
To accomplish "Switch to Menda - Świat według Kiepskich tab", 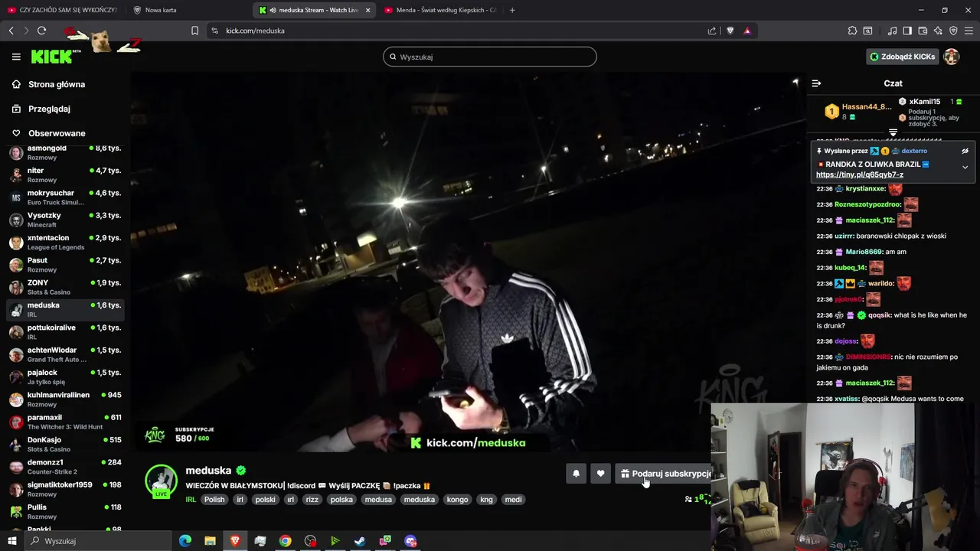I will coord(440,10).
